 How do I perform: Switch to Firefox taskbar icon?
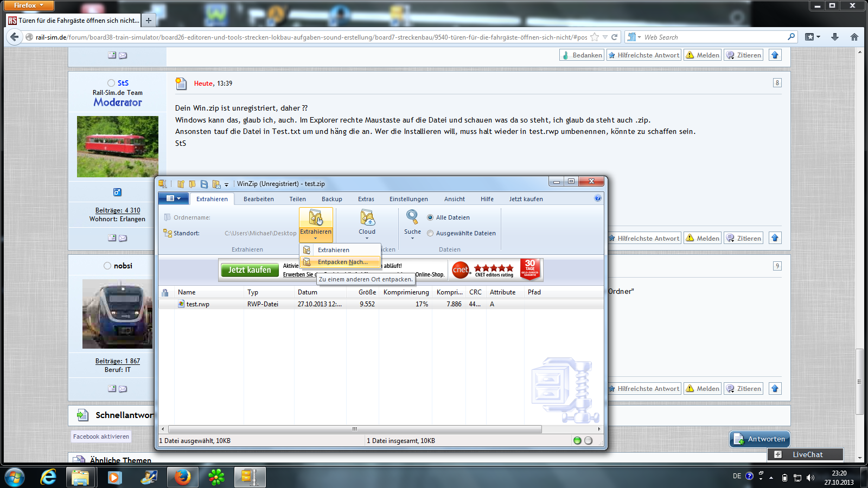182,477
